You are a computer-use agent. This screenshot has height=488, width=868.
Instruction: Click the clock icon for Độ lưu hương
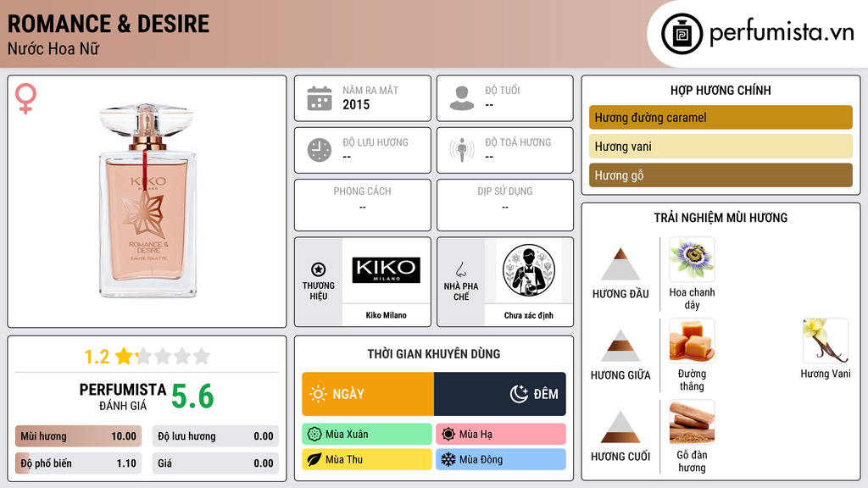click(320, 150)
